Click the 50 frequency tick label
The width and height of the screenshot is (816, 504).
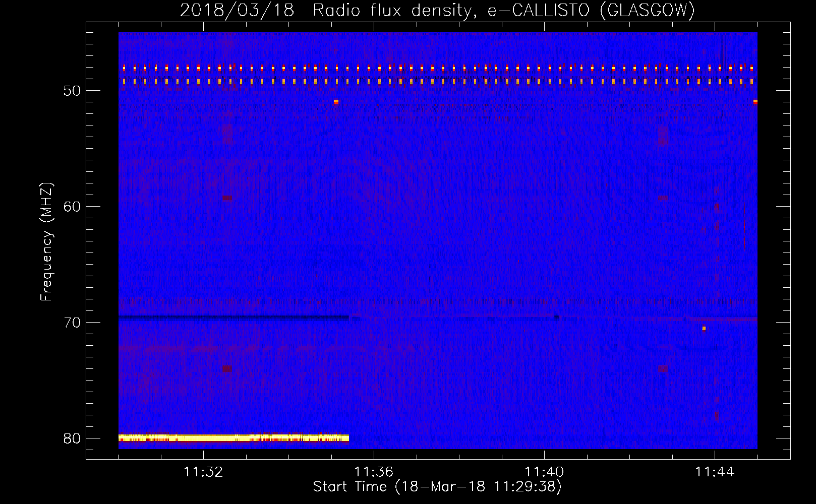click(72, 91)
